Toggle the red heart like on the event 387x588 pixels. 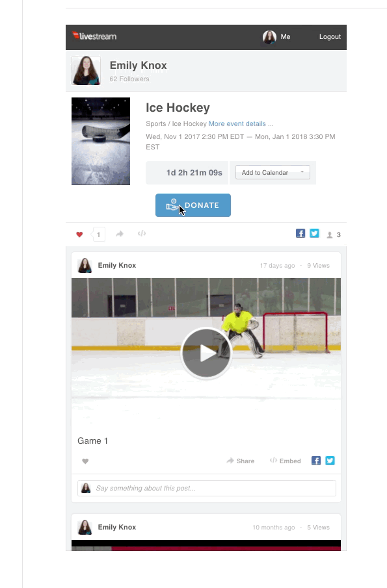pos(79,235)
